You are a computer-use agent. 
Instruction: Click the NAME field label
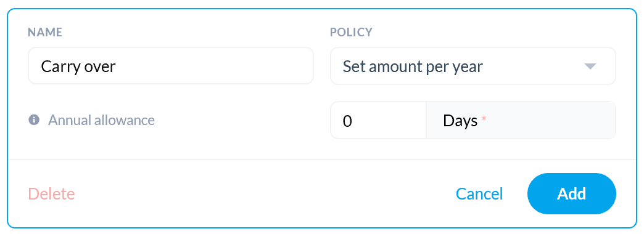click(45, 33)
